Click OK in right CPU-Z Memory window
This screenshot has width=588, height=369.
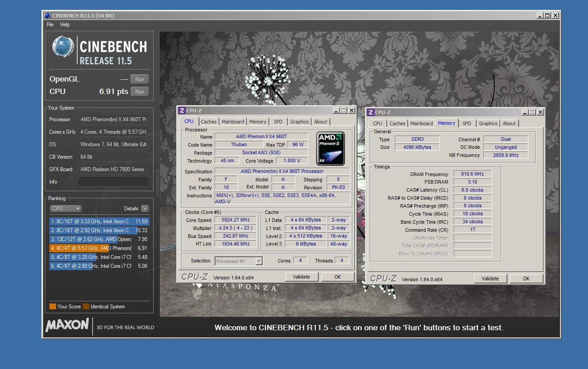527,279
